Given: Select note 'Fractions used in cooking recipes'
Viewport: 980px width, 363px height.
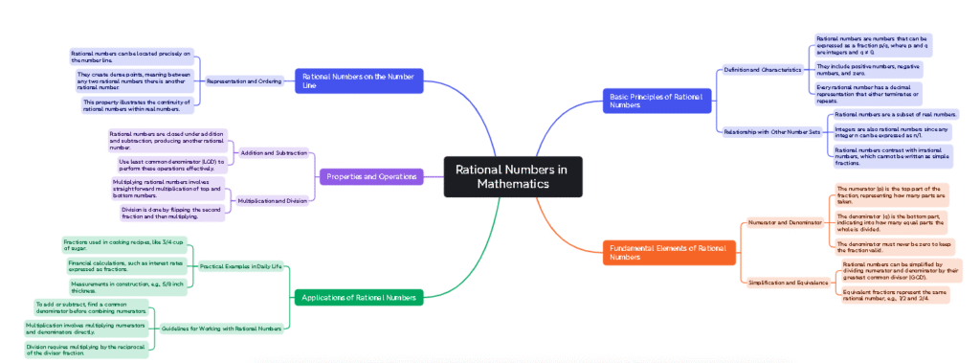Looking at the screenshot, I should tap(123, 244).
